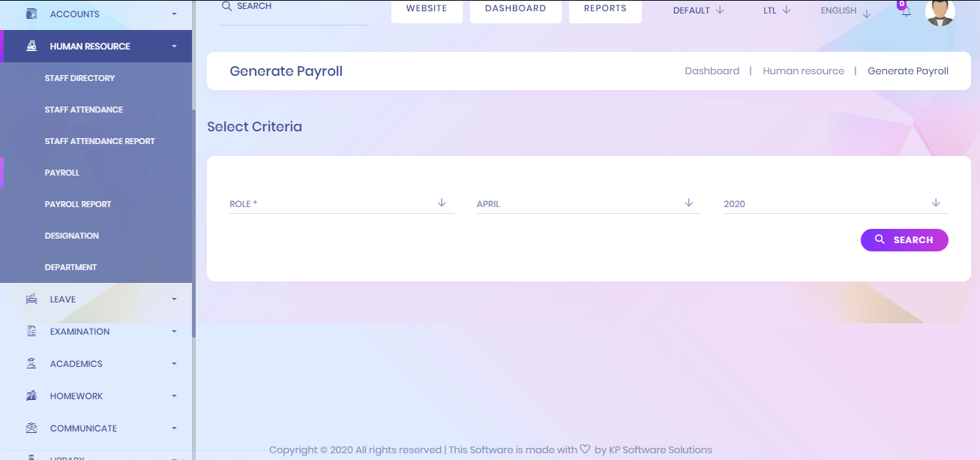This screenshot has width=980, height=460.
Task: Click the Academics sidebar label
Action: pyautogui.click(x=76, y=364)
